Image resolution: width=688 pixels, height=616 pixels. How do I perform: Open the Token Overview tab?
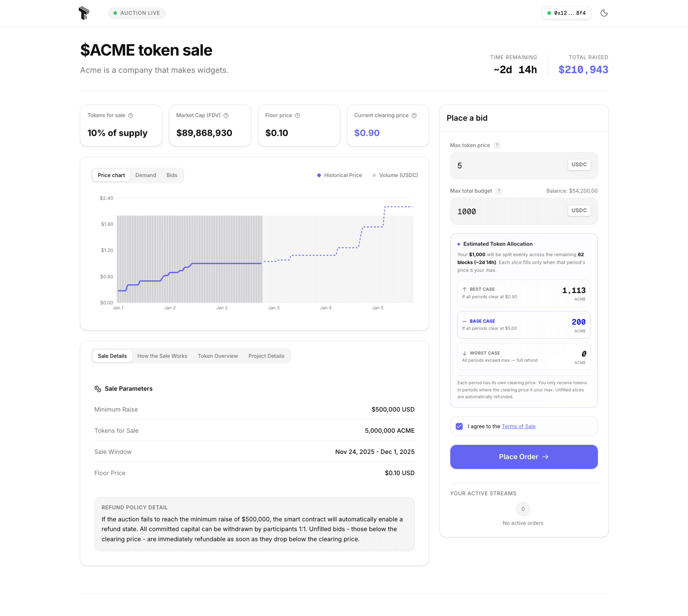coord(218,356)
